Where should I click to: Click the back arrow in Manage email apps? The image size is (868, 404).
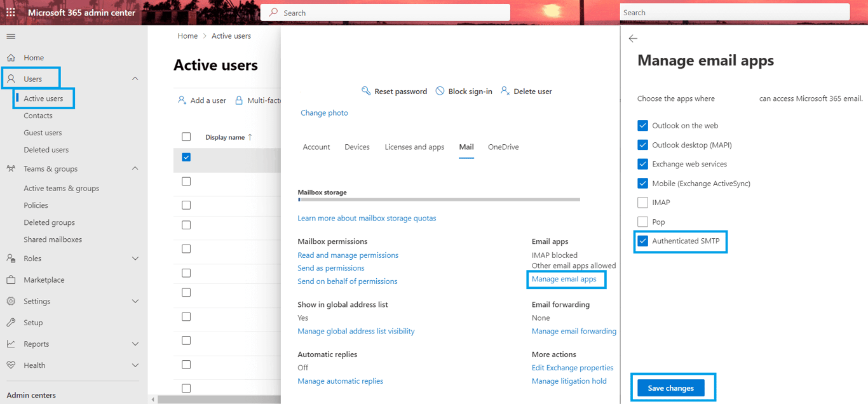click(x=633, y=39)
